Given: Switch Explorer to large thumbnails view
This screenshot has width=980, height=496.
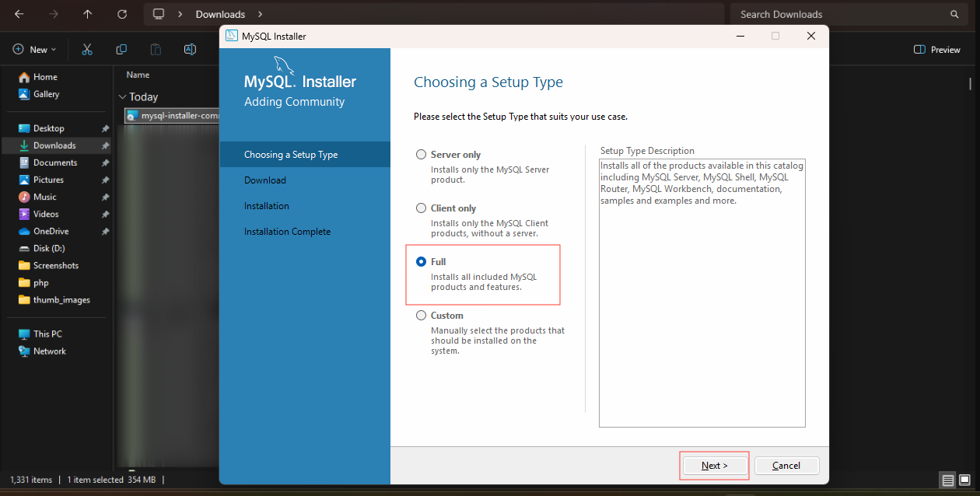Looking at the screenshot, I should 964,480.
